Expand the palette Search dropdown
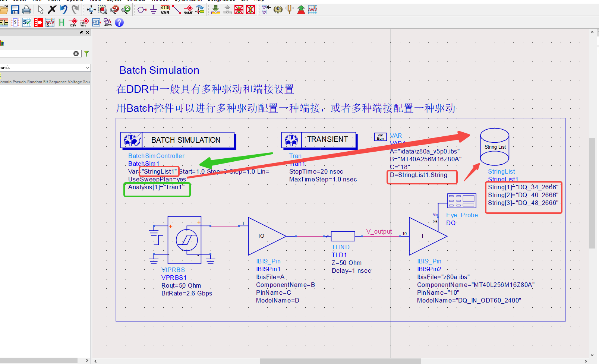This screenshot has width=599, height=364. 88,67
